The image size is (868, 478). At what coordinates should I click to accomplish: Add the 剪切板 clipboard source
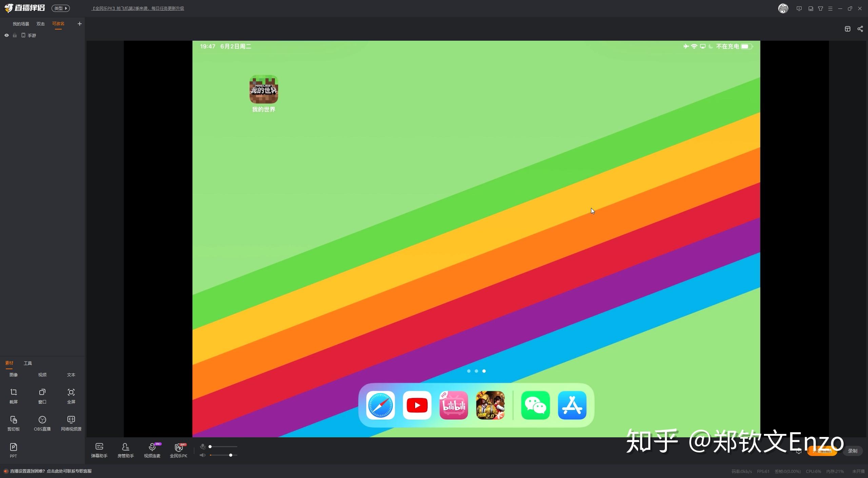click(14, 423)
